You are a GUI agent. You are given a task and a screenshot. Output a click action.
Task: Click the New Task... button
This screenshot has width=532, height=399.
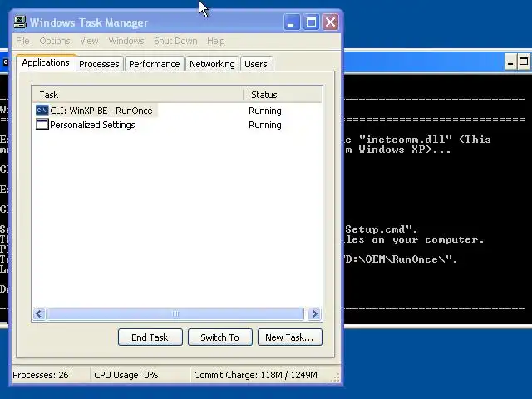[x=290, y=337]
